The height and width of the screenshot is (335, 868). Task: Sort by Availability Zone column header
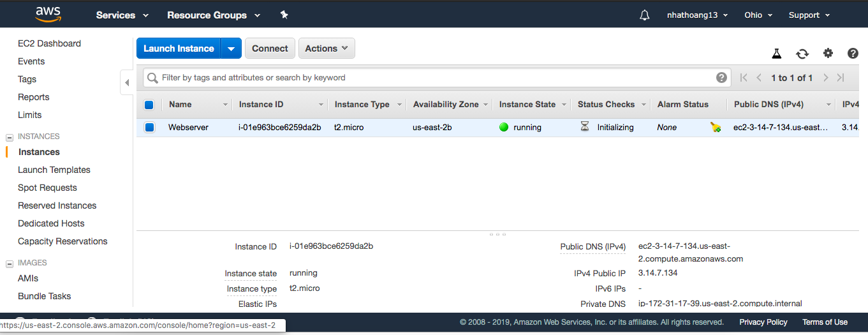450,105
